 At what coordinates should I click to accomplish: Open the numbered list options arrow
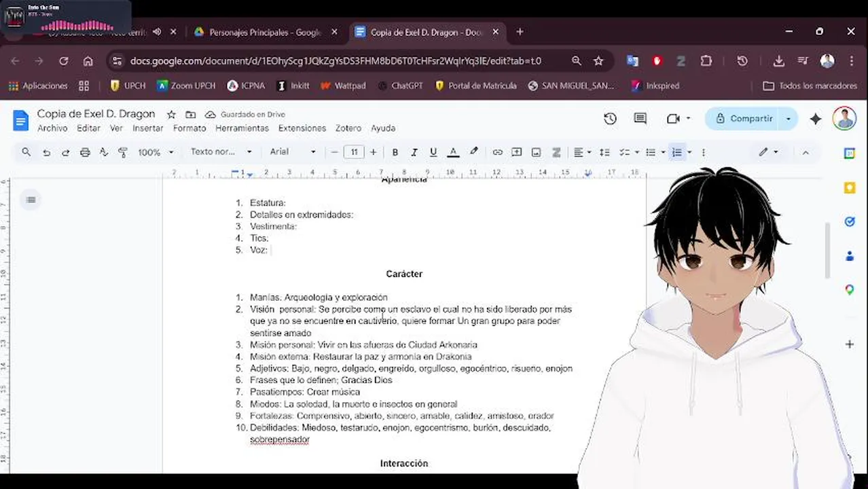pyautogui.click(x=689, y=152)
